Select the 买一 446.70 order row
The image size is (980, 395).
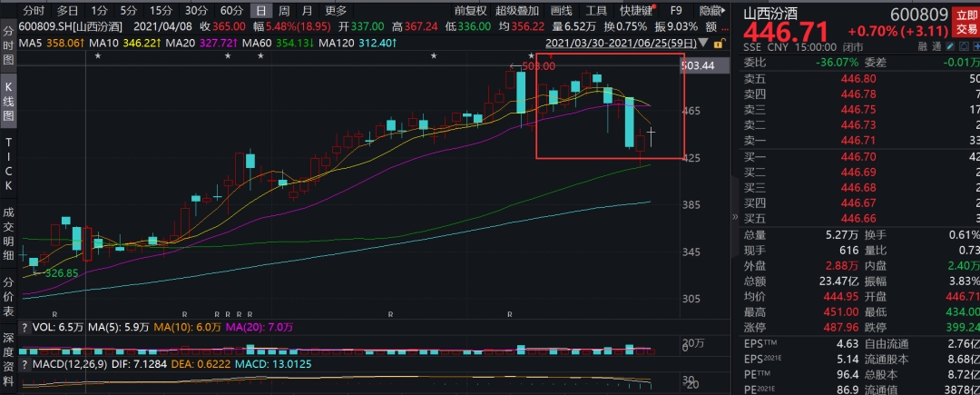(x=861, y=157)
